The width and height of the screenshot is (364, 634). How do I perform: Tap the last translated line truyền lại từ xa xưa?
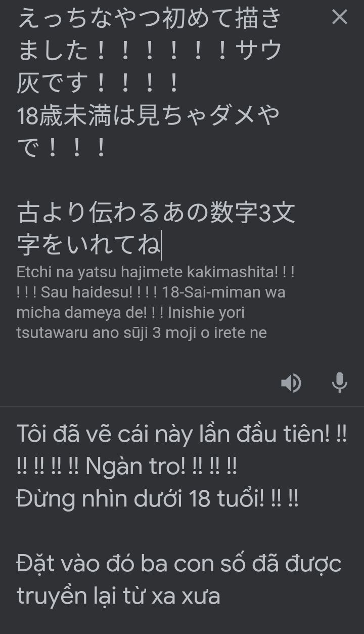click(118, 596)
